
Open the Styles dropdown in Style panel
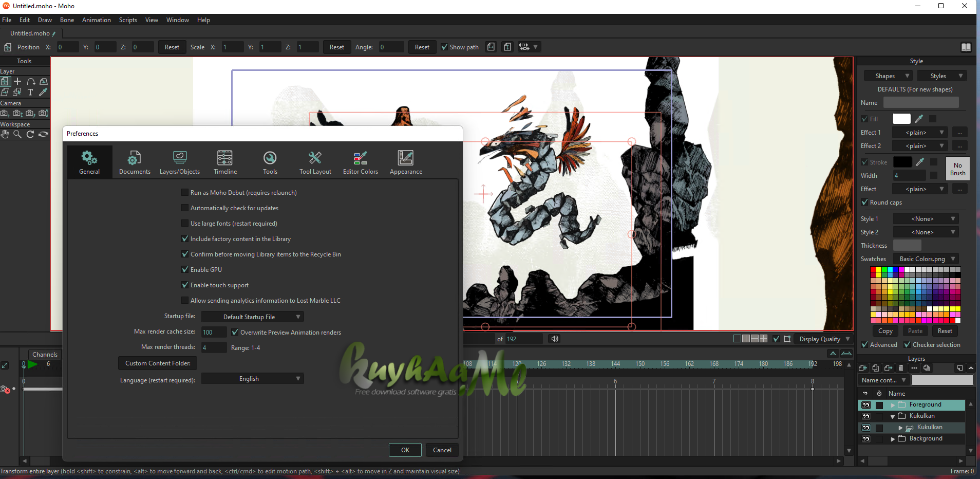pos(942,76)
